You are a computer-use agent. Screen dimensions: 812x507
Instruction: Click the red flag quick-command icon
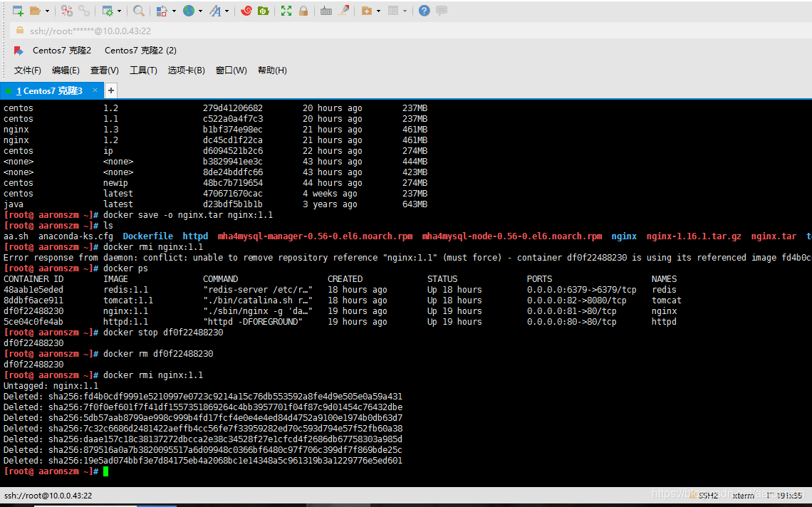click(x=19, y=51)
